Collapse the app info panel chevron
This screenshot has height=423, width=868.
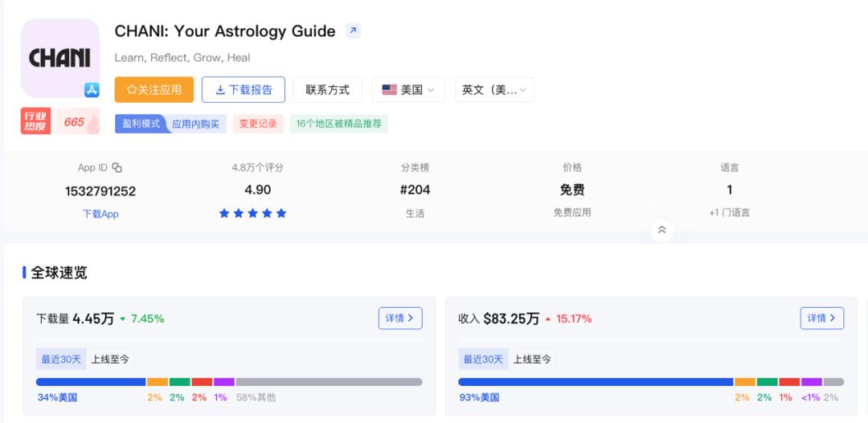coord(661,230)
